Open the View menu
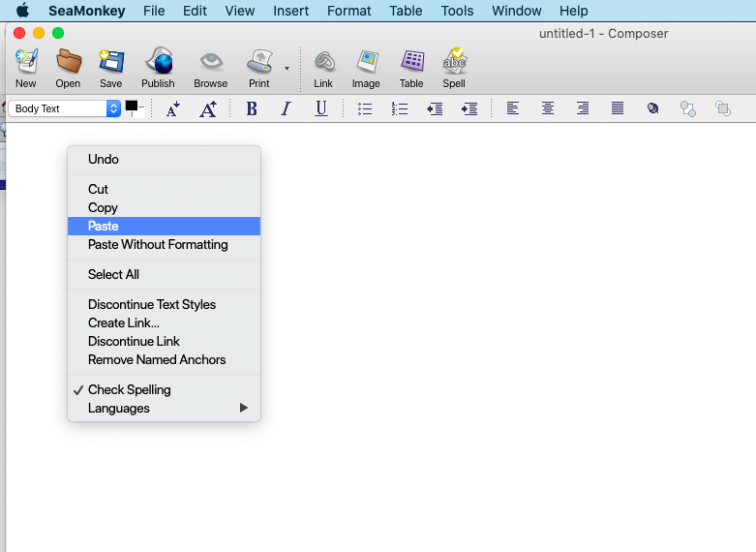 tap(240, 11)
